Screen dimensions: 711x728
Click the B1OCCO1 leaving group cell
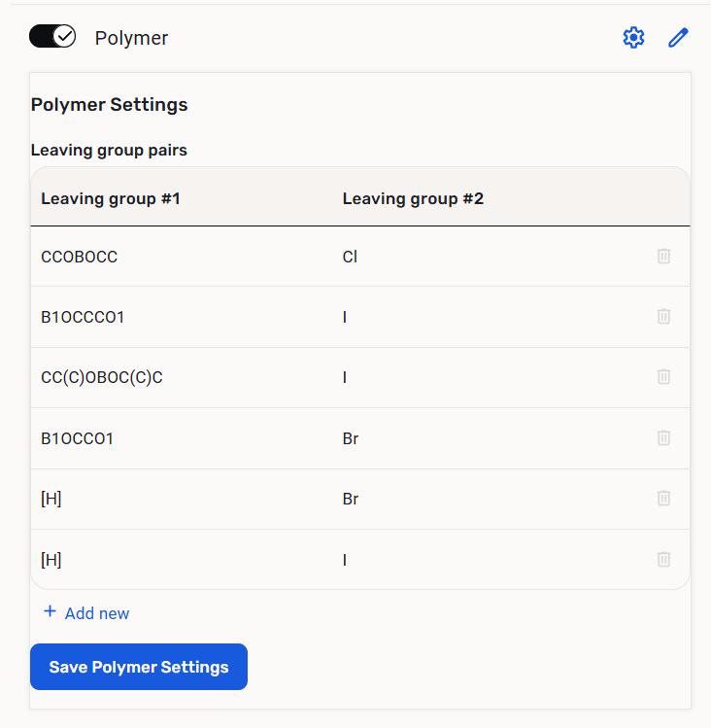pos(77,438)
